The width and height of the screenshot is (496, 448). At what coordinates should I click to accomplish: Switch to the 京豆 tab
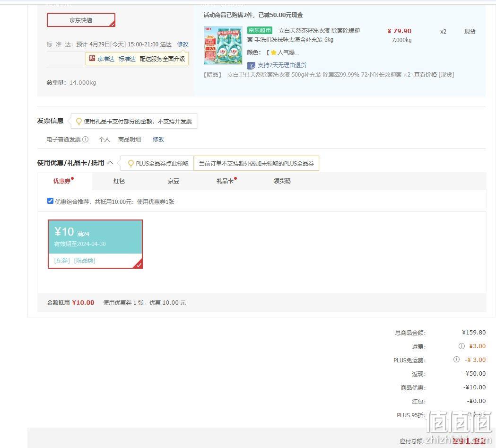174,181
